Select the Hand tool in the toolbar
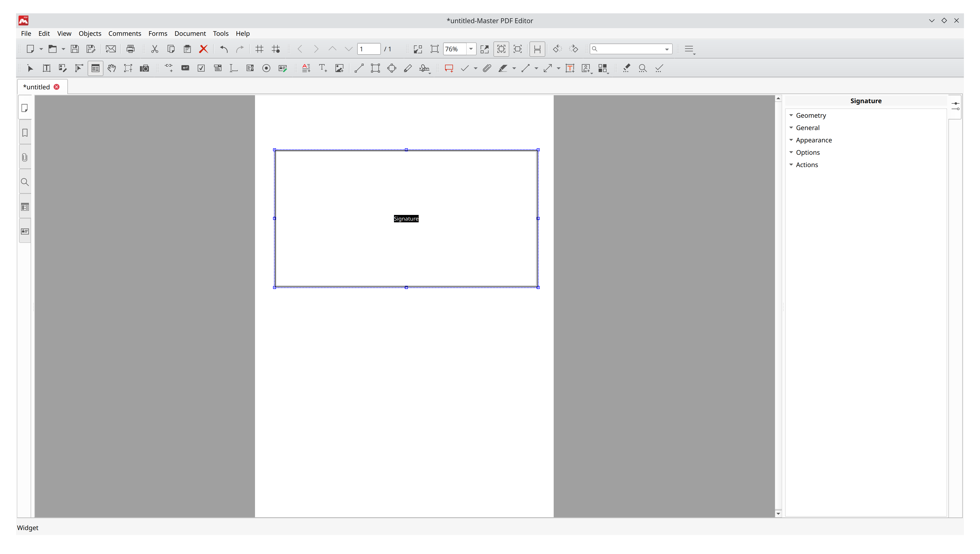980x554 pixels. click(112, 68)
